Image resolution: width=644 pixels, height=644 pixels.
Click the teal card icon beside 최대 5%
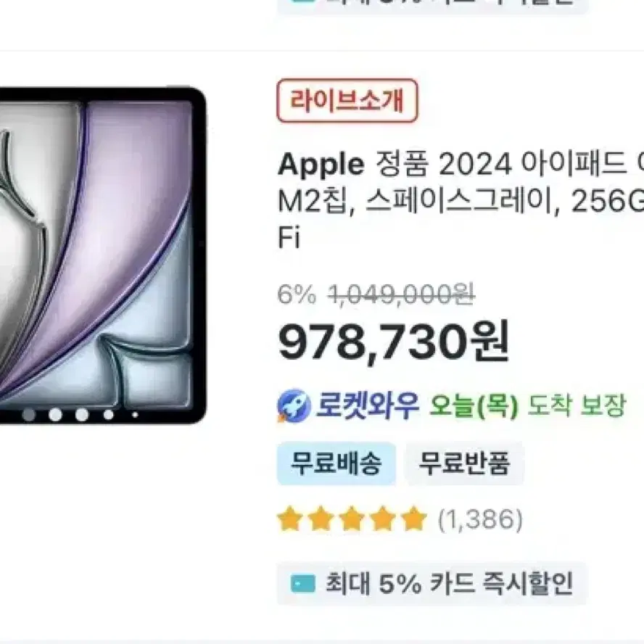[303, 584]
